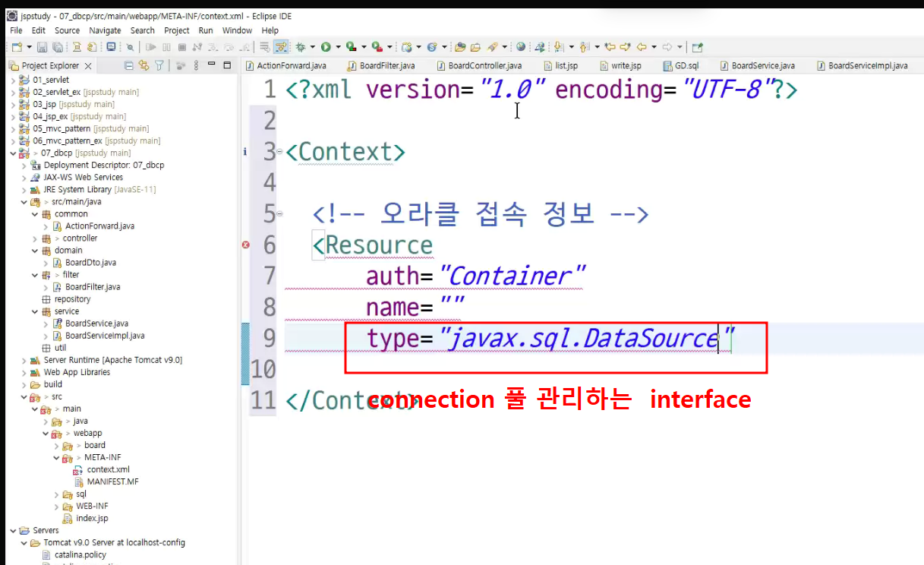Open the dropdown arrow beside the Run icon
The image size is (924, 565).
pyautogui.click(x=338, y=47)
